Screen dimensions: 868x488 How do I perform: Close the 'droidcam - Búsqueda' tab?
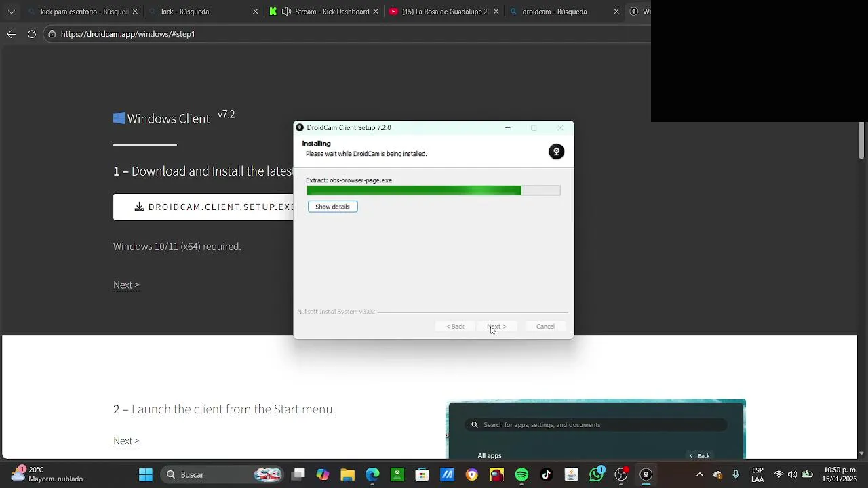(616, 12)
